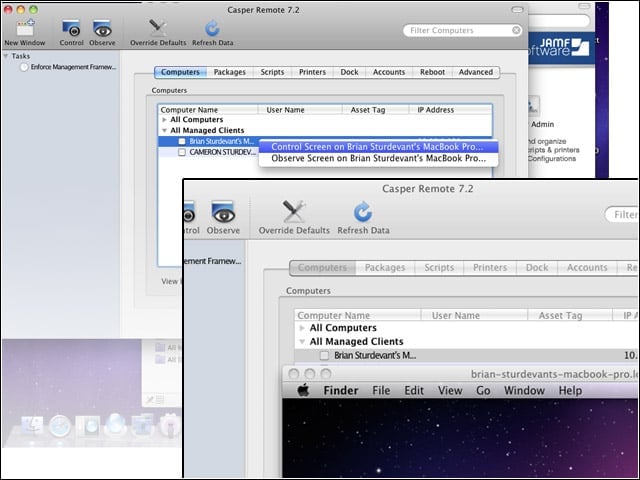Sort by Asset Tag column in back window
The width and height of the screenshot is (640, 480).
(x=375, y=110)
